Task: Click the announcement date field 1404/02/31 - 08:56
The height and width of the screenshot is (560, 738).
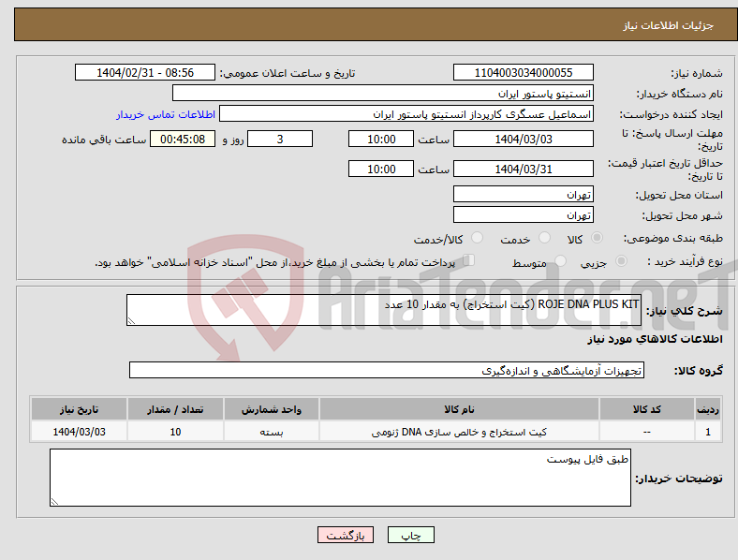Action: pos(145,72)
